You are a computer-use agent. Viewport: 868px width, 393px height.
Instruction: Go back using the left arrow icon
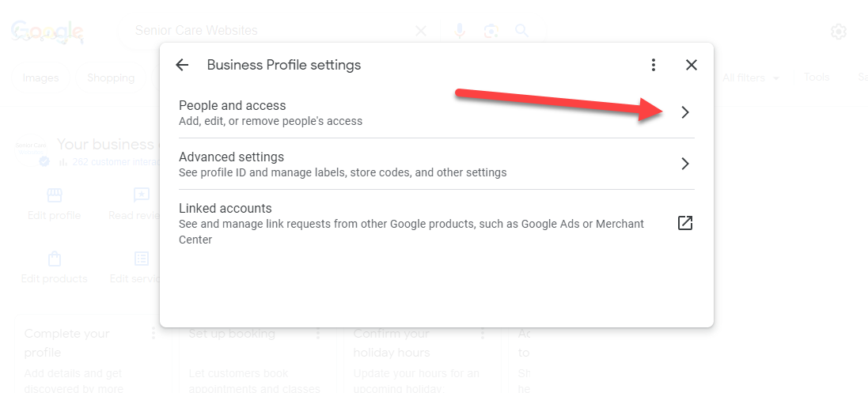coord(181,65)
